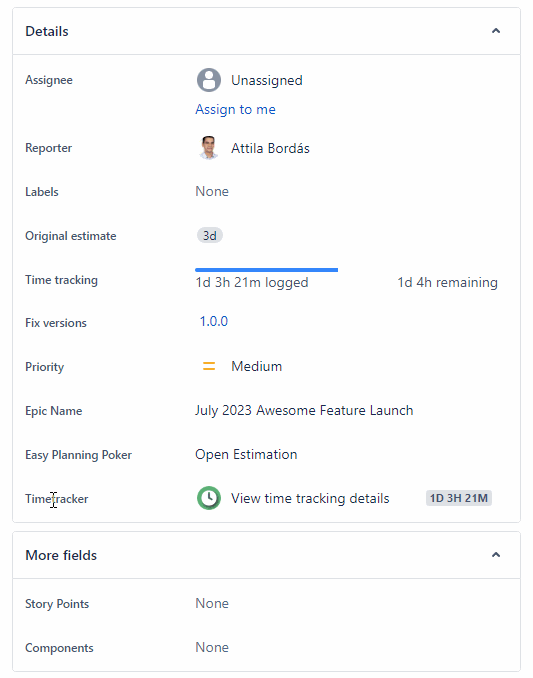Edit the Components None field
Viewport: 533px width, 678px height.
(x=212, y=647)
